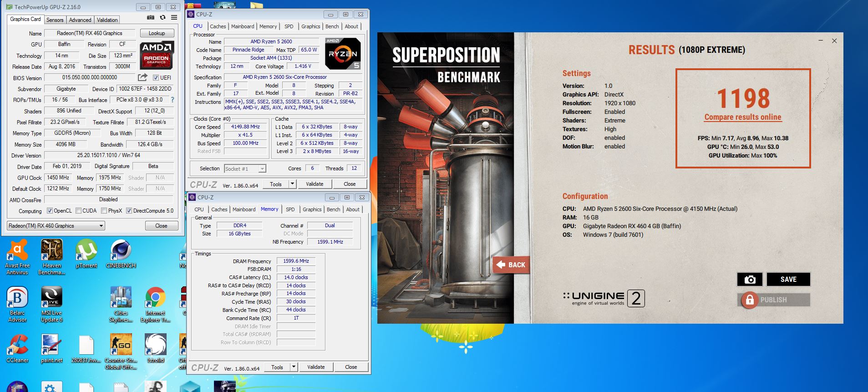This screenshot has width=868, height=392.
Task: Click the Superposition minimize button
Action: click(821, 41)
